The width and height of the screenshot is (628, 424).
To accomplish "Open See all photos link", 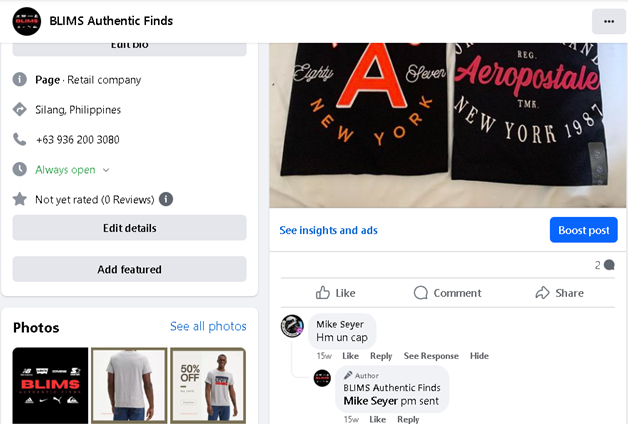I will tap(208, 327).
